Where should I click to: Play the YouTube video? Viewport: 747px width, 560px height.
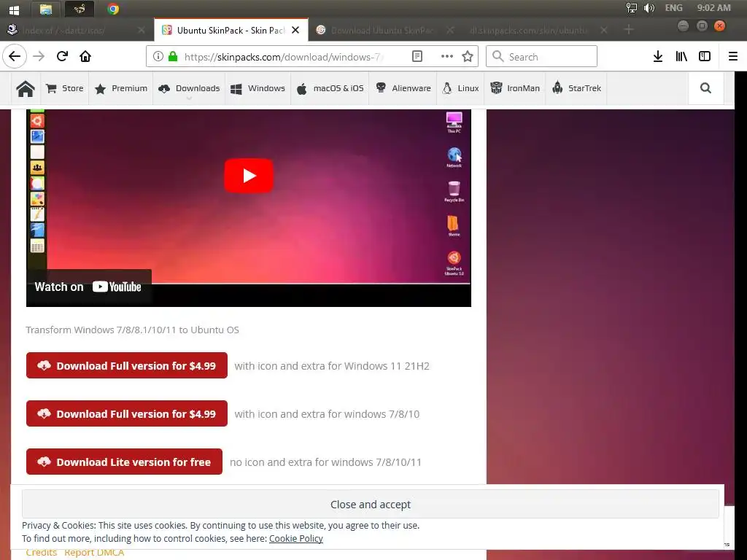point(249,176)
